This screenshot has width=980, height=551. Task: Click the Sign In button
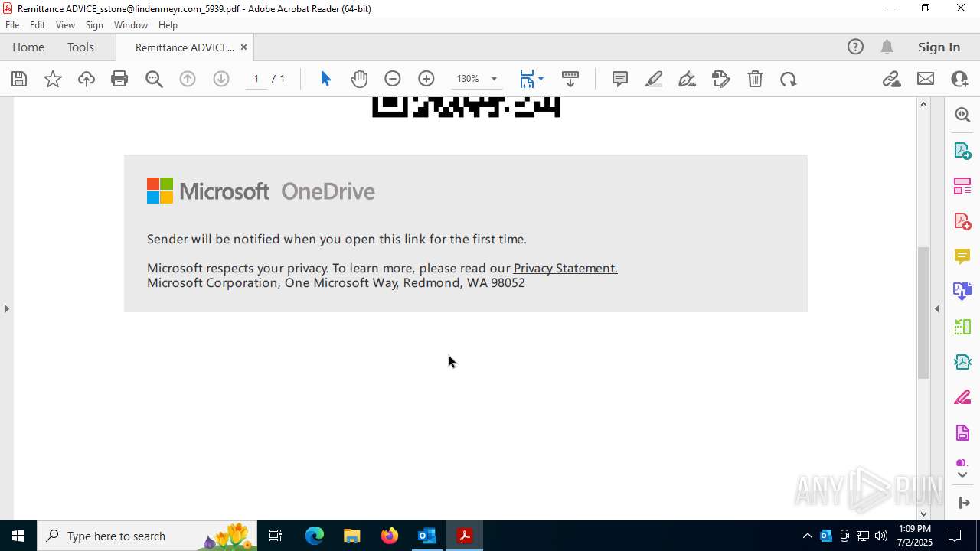point(939,47)
